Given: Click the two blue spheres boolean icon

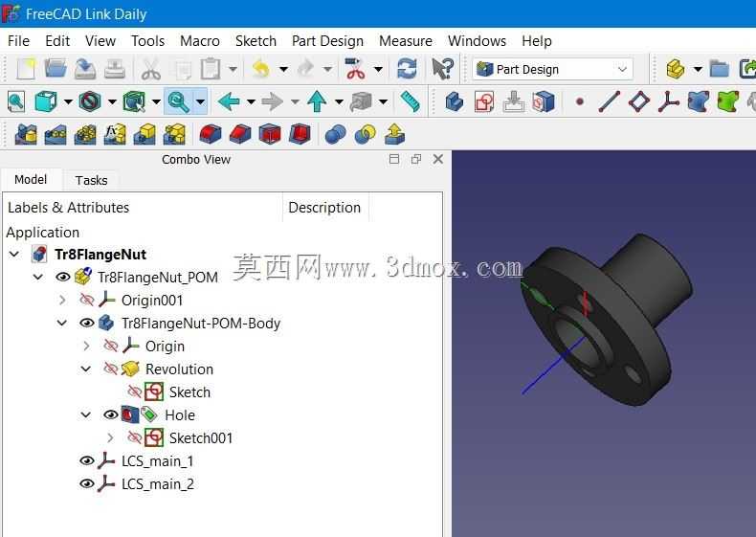Looking at the screenshot, I should tap(336, 134).
